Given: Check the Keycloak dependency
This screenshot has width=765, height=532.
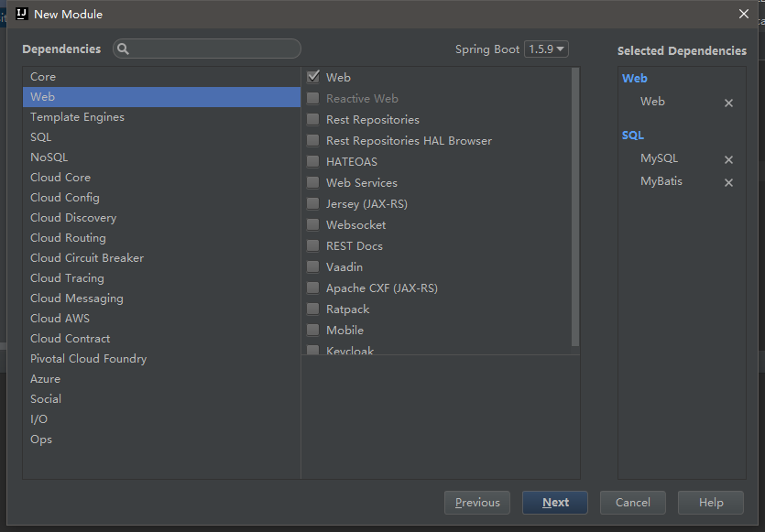Looking at the screenshot, I should tap(313, 350).
